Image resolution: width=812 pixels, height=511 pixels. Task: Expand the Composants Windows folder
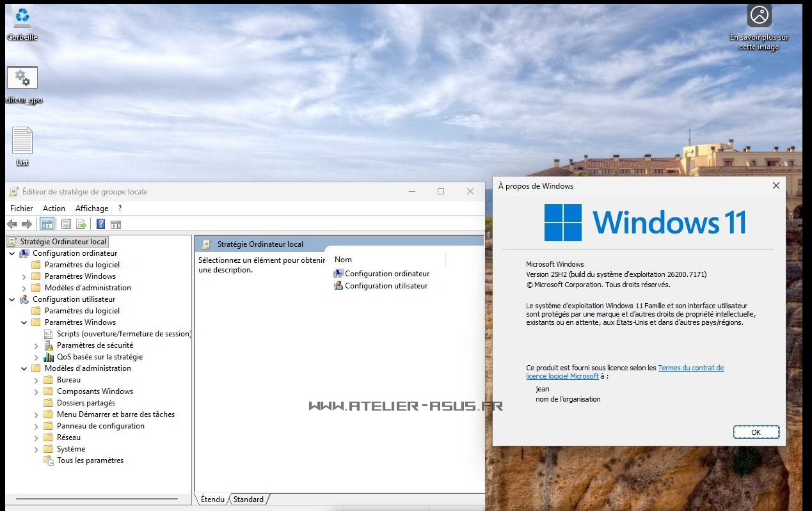click(x=36, y=391)
